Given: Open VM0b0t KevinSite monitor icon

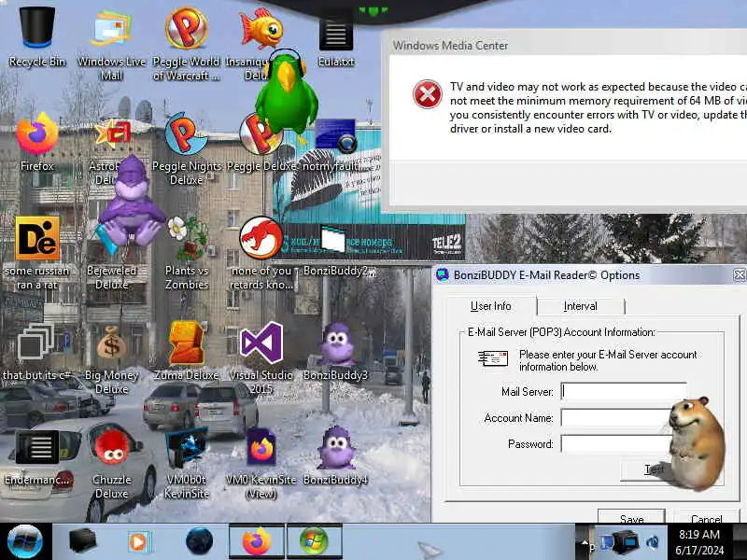Looking at the screenshot, I should click(x=186, y=462).
